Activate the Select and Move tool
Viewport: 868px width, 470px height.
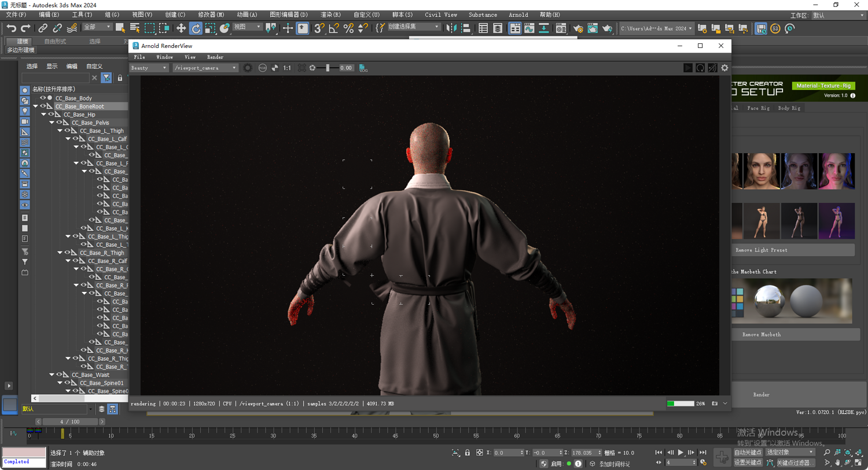click(x=181, y=28)
